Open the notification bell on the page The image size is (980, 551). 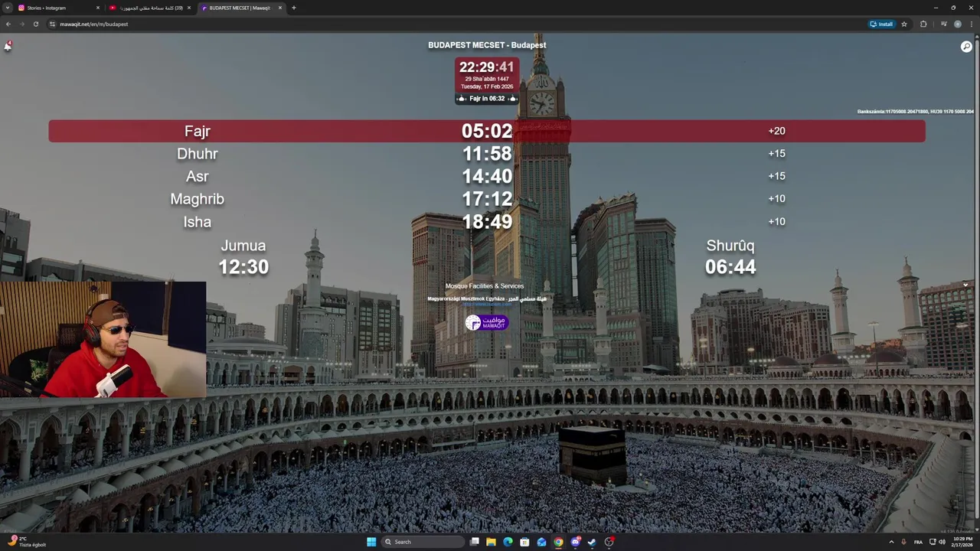coord(8,46)
